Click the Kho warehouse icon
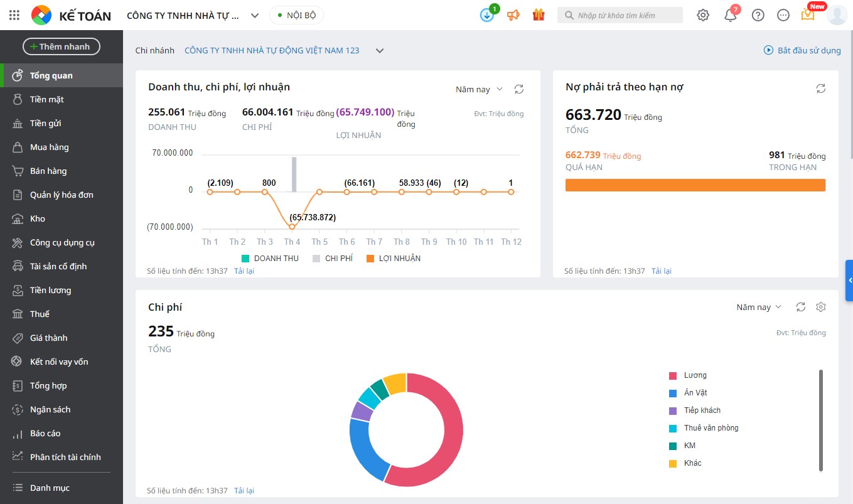Image resolution: width=853 pixels, height=504 pixels. [18, 218]
